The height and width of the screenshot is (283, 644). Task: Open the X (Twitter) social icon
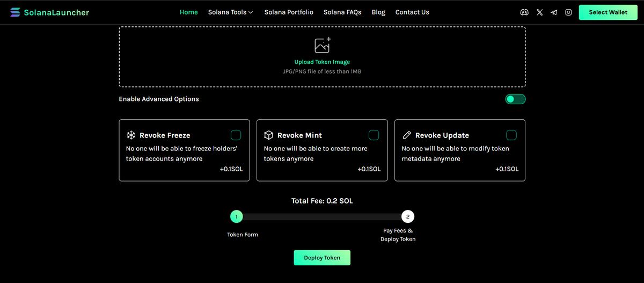click(x=539, y=12)
